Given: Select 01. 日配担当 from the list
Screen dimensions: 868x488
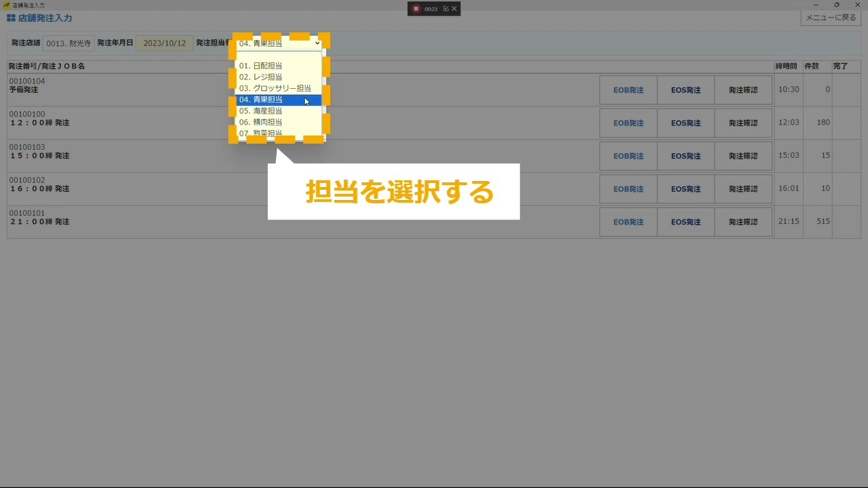Looking at the screenshot, I should 261,66.
